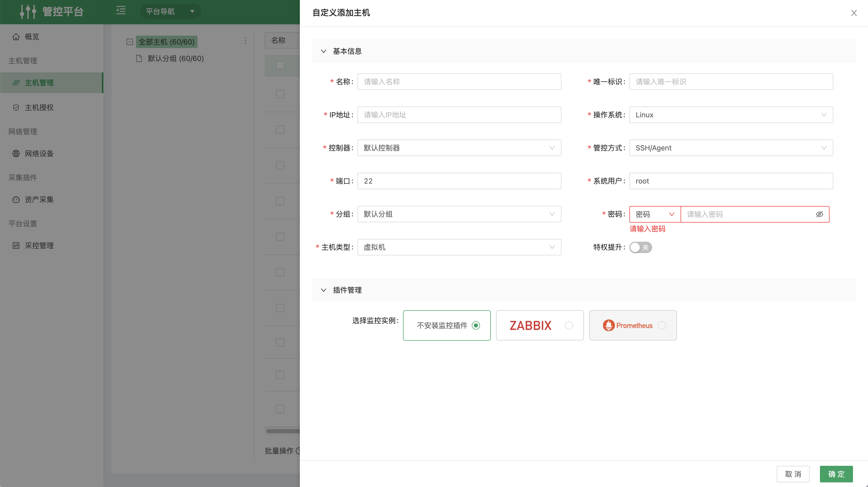The image size is (868, 487).
Task: Open the three-dot menu of host tree
Action: point(246,41)
